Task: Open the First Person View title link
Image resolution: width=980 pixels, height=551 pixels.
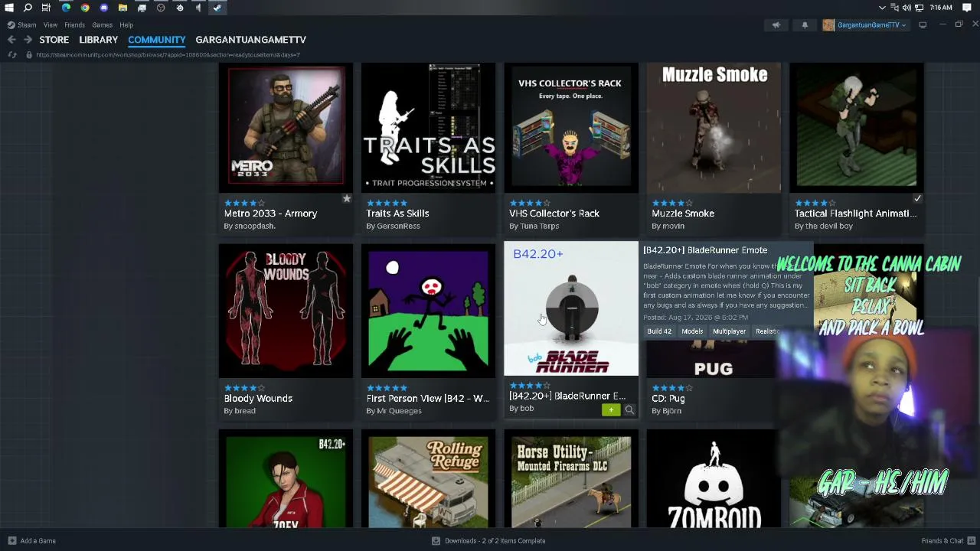Action: click(428, 399)
